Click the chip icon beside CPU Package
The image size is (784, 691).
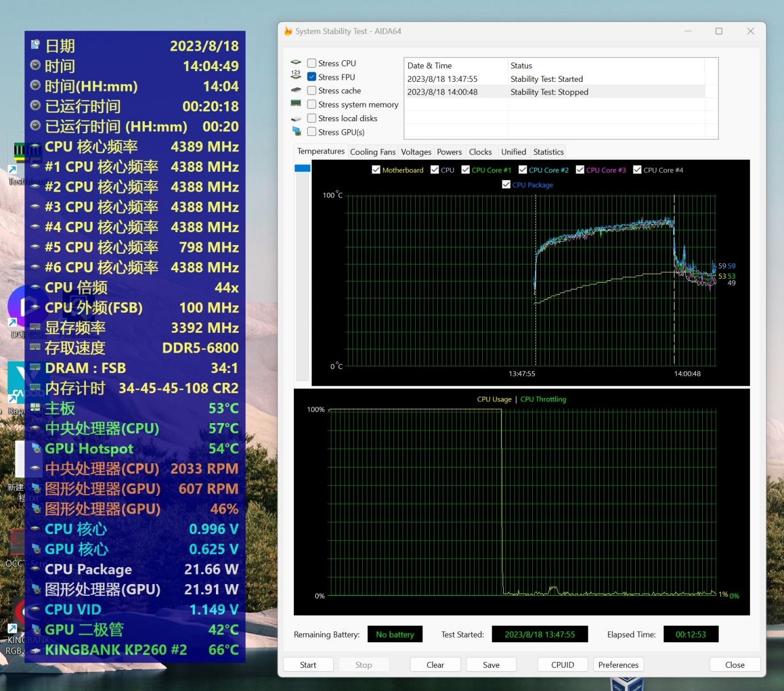[x=35, y=569]
